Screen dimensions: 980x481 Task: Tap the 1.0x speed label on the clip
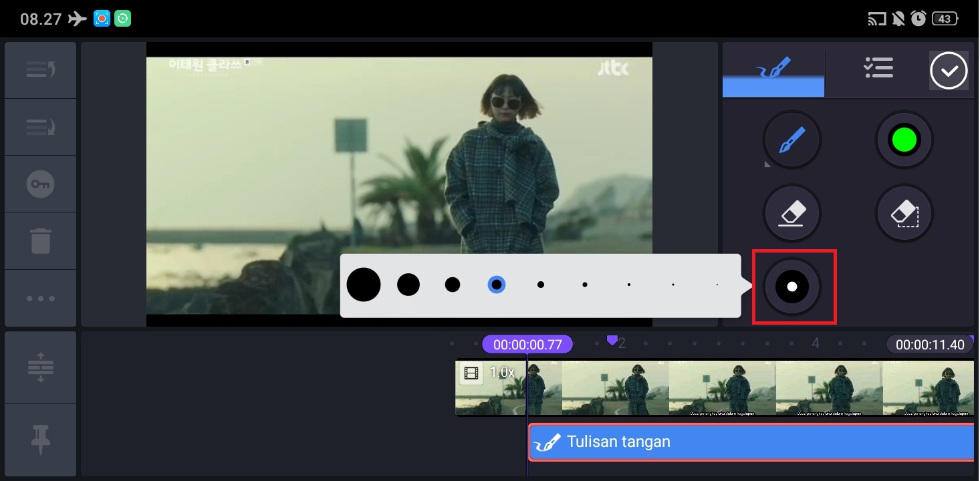pyautogui.click(x=502, y=373)
